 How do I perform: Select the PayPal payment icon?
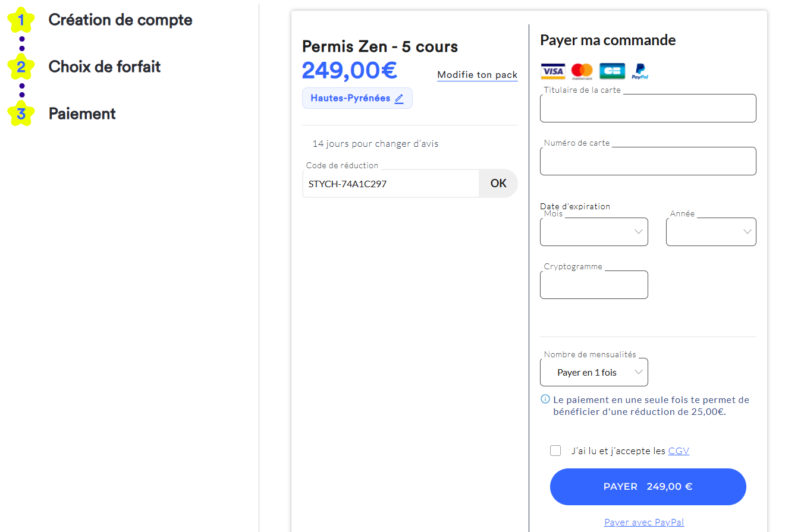tap(640, 71)
